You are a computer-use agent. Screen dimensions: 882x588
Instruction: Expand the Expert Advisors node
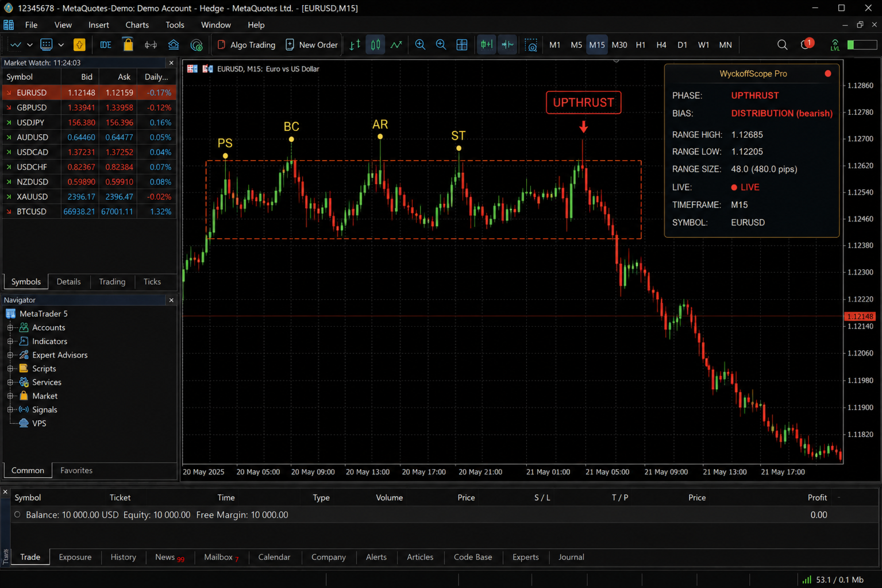coord(10,355)
